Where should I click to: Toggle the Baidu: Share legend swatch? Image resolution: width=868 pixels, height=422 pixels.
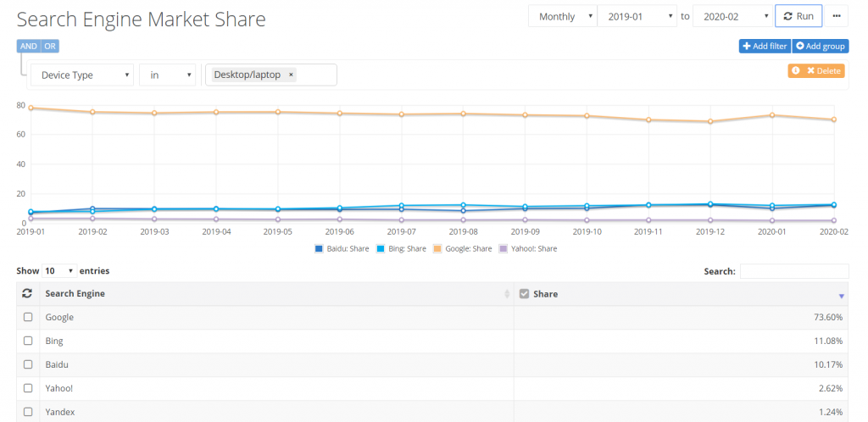click(x=319, y=249)
